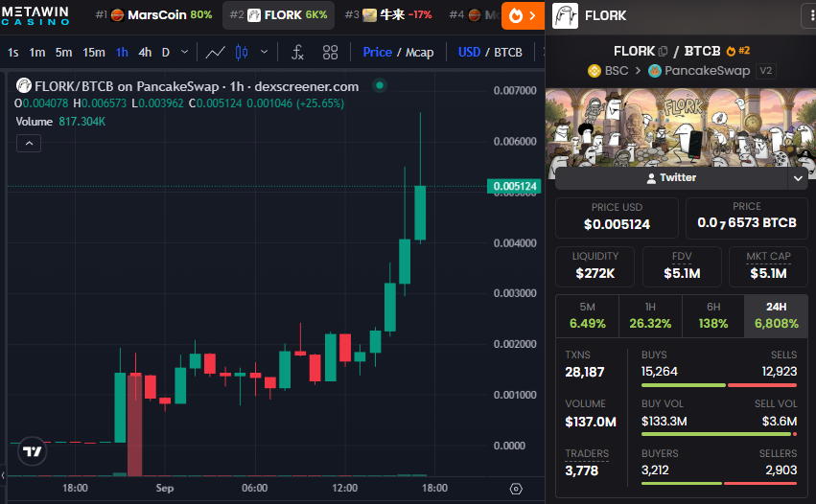Screen dimensions: 816x504
Task: Click the #2 trending rank flame badge
Action: [x=738, y=51]
